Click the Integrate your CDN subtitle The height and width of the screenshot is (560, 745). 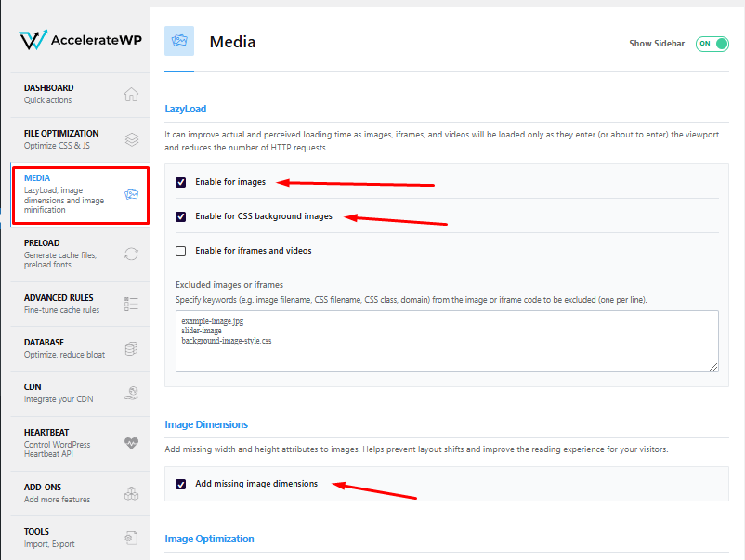pyautogui.click(x=59, y=399)
